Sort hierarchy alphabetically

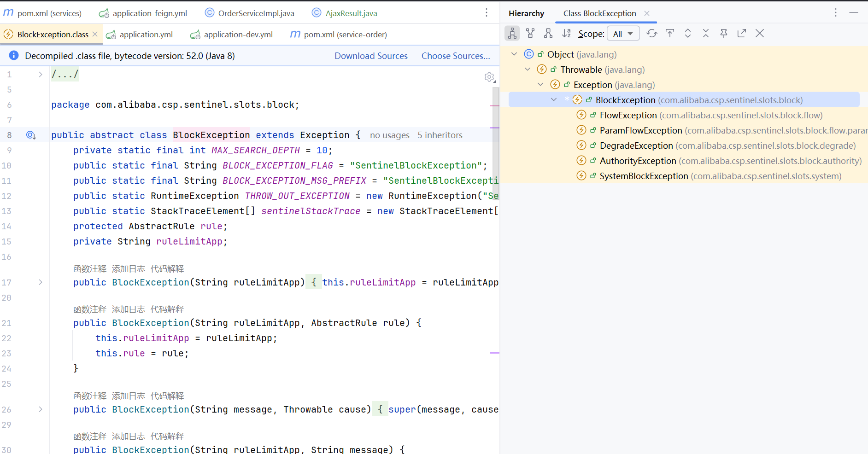tap(566, 33)
